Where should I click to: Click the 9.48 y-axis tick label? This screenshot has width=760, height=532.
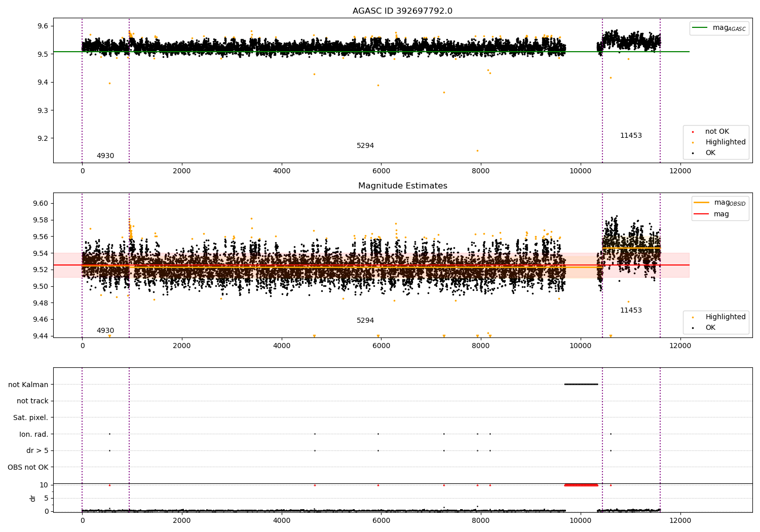coord(41,303)
